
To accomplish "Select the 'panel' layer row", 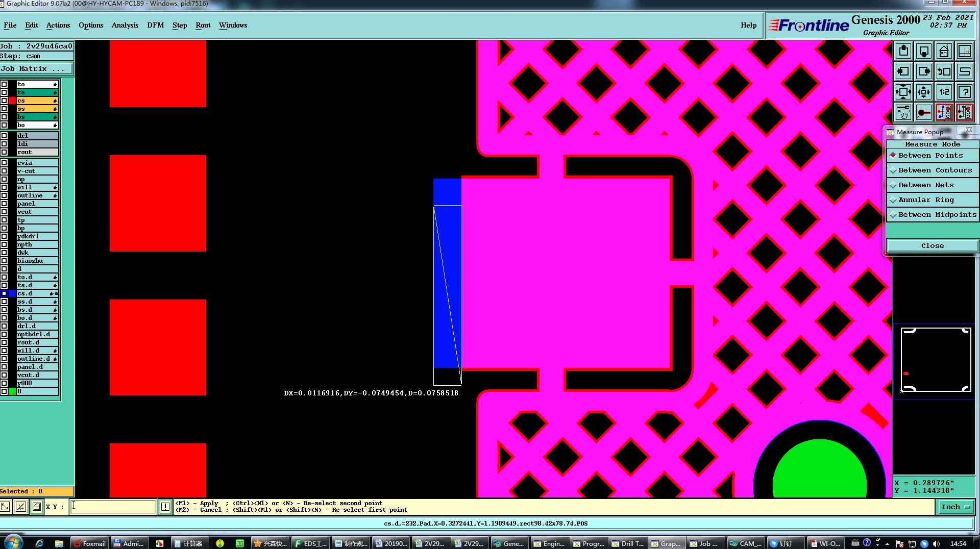I will tap(37, 204).
